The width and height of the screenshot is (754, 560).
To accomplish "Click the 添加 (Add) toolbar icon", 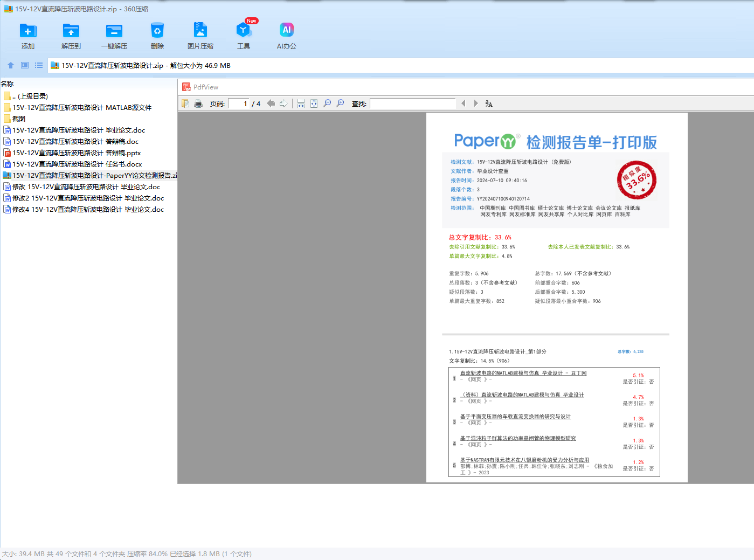I will tap(28, 31).
